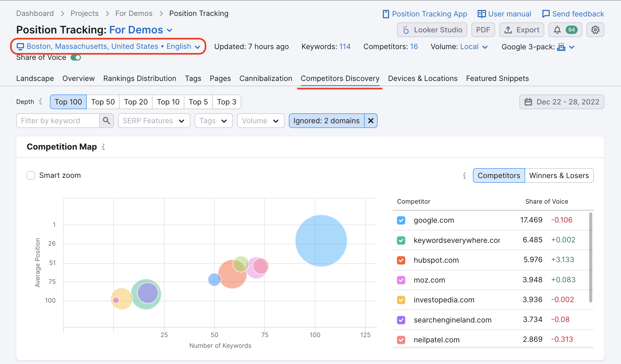Open the User manual link
The image size is (621, 364).
pyautogui.click(x=504, y=14)
